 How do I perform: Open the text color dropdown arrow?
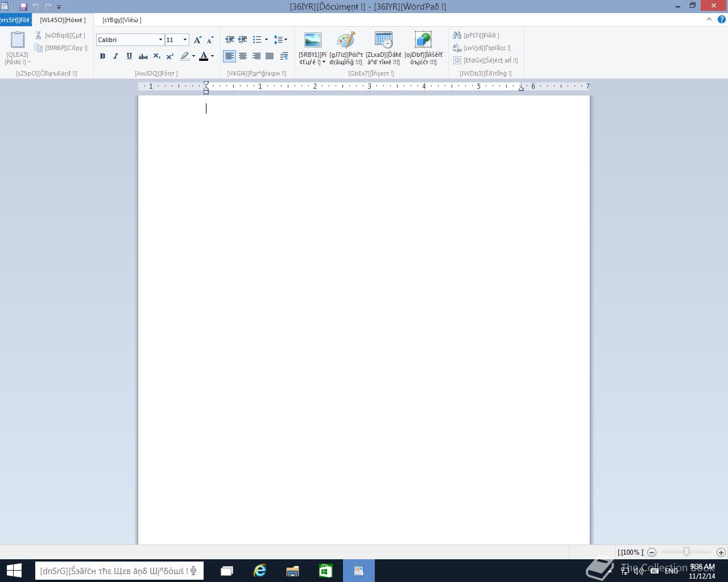tap(212, 56)
